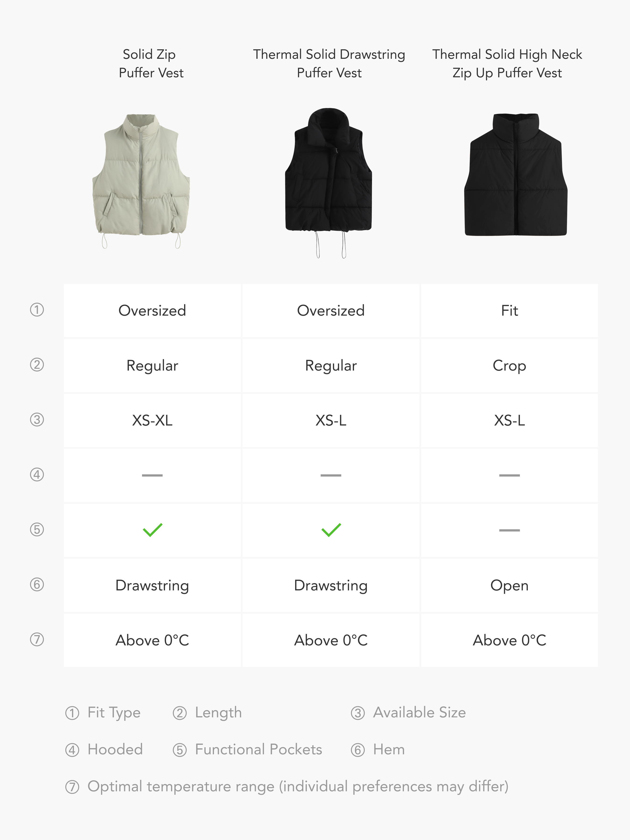Open the Thermal Solid Drawstring Puffer Vest title
The image size is (630, 840).
329,63
